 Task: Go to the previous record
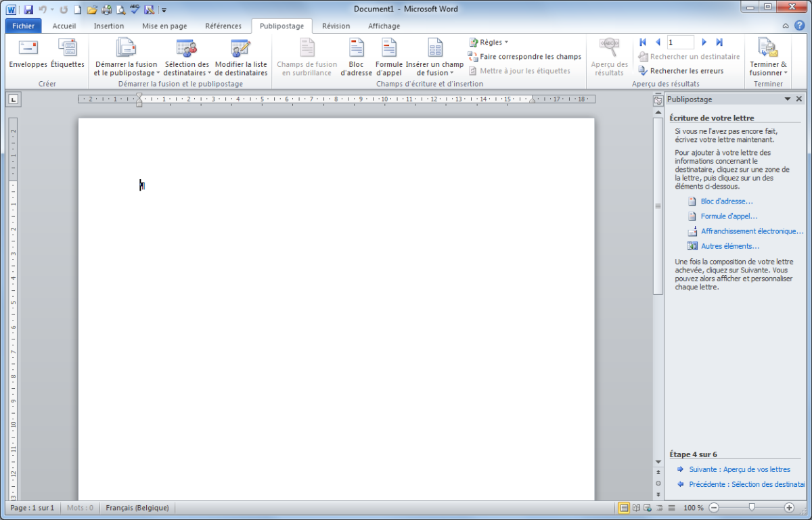click(658, 42)
